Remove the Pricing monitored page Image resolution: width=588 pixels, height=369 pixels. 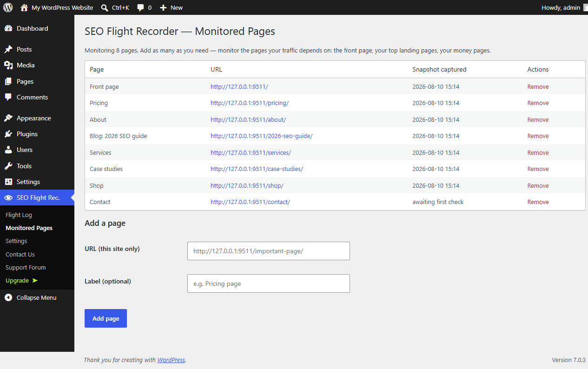(x=538, y=103)
